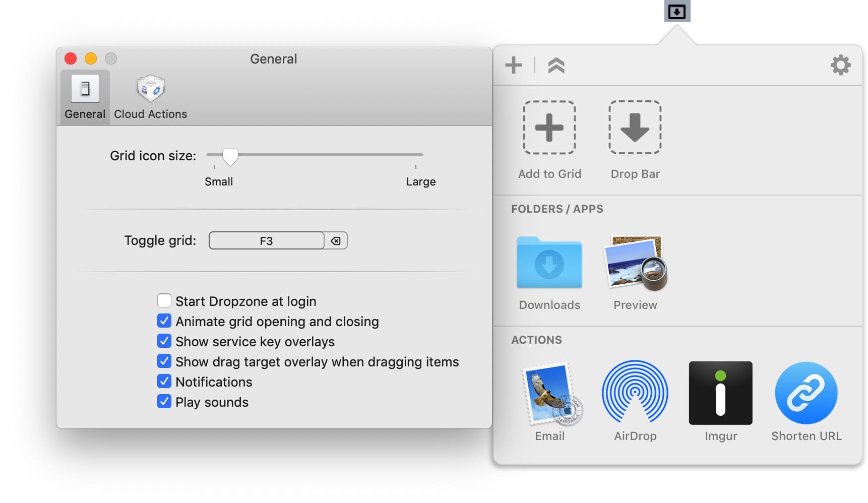The image size is (868, 503).
Task: Click the double chevron up icon
Action: click(x=556, y=65)
